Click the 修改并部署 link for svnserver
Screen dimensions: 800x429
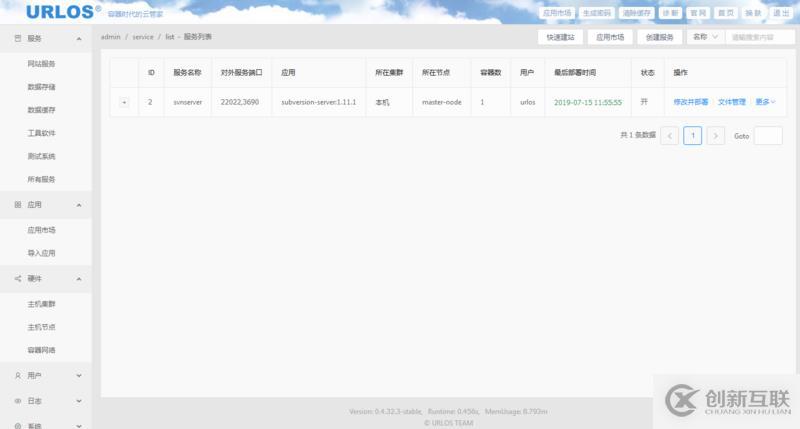(691, 102)
